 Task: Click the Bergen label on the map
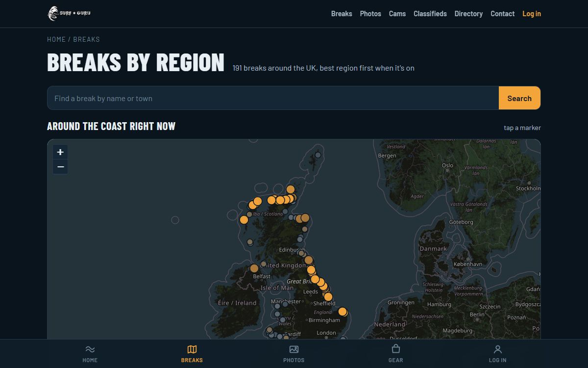(387, 156)
